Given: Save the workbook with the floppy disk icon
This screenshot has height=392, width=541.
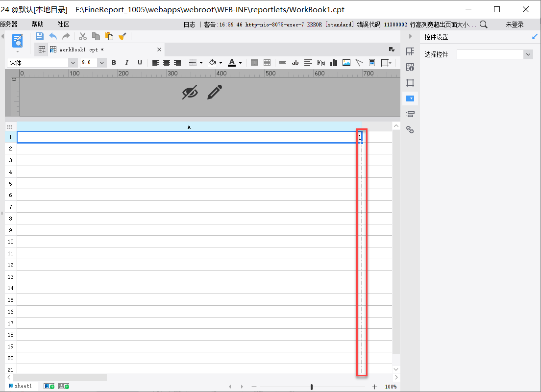Looking at the screenshot, I should [x=40, y=36].
